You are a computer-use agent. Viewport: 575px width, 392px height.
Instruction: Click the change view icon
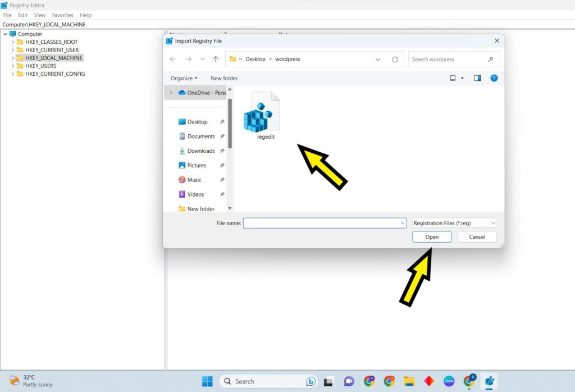pos(454,78)
